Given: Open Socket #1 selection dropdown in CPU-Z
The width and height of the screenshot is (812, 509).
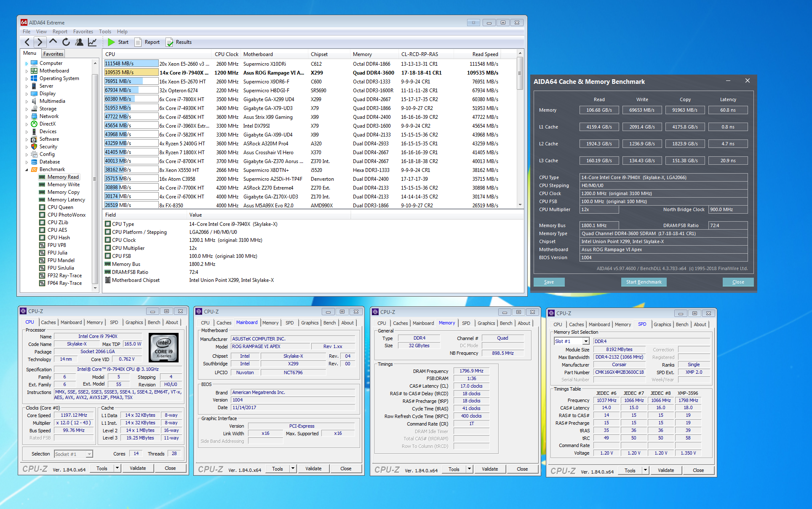Looking at the screenshot, I should (x=89, y=454).
